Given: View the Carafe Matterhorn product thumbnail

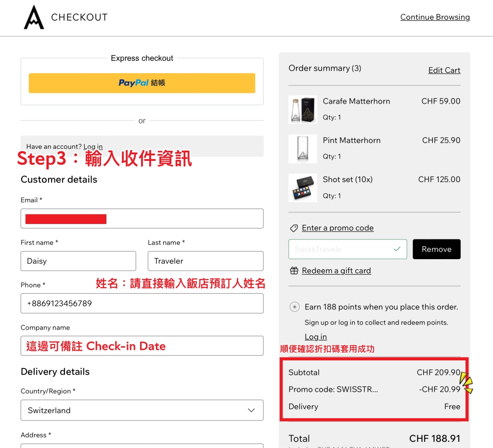Looking at the screenshot, I should 303,109.
